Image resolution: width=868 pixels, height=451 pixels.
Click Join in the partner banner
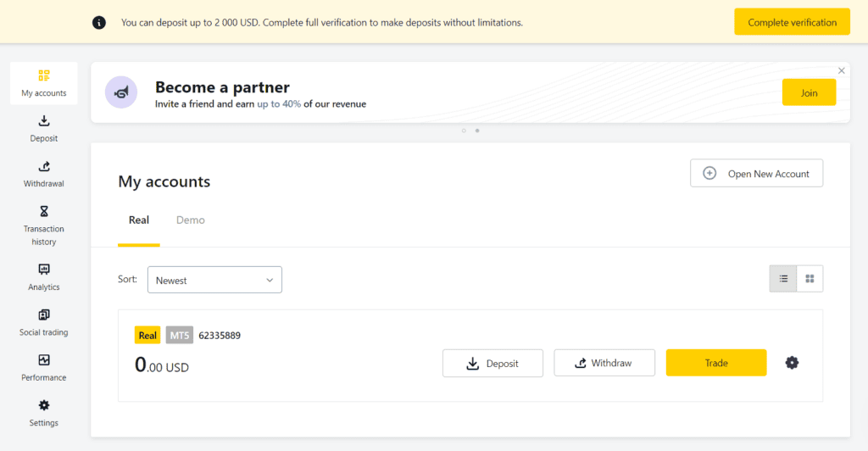coord(809,93)
